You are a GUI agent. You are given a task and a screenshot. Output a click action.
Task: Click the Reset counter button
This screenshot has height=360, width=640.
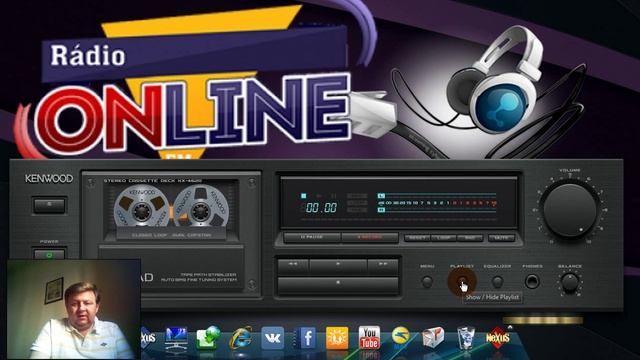[417, 238]
